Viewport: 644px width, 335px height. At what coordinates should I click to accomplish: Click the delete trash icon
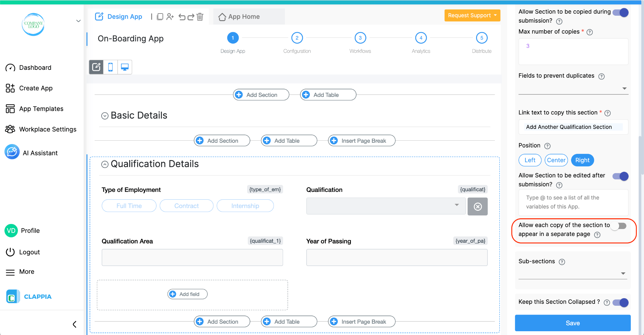click(x=200, y=17)
